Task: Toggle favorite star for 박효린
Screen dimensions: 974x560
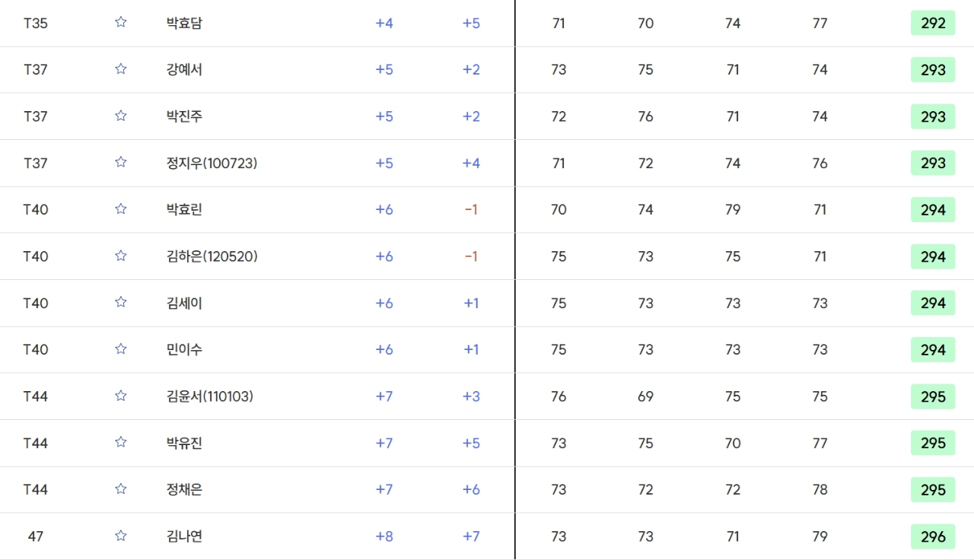Action: pyautogui.click(x=120, y=208)
